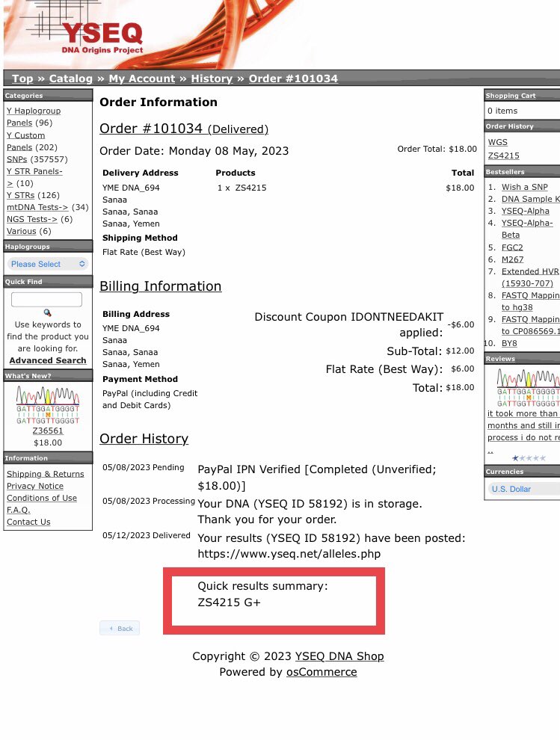Viewport: 560px width, 740px height.
Task: Open the SNPs category link
Action: click(x=17, y=159)
